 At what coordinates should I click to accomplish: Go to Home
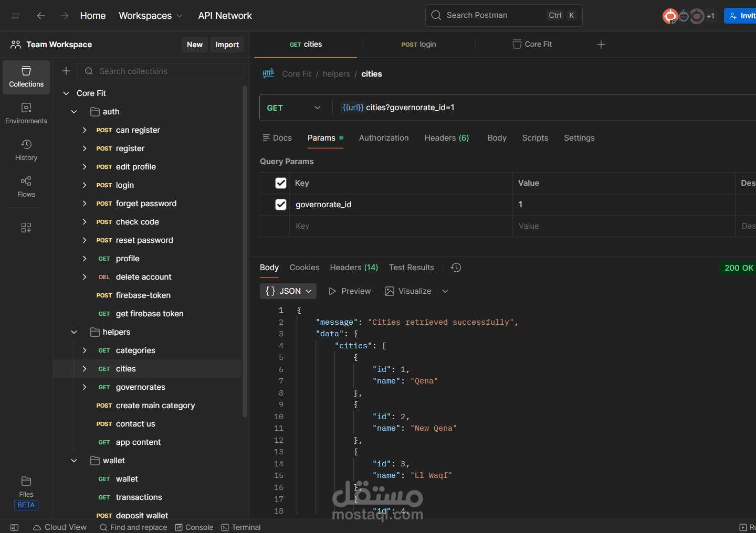(93, 16)
